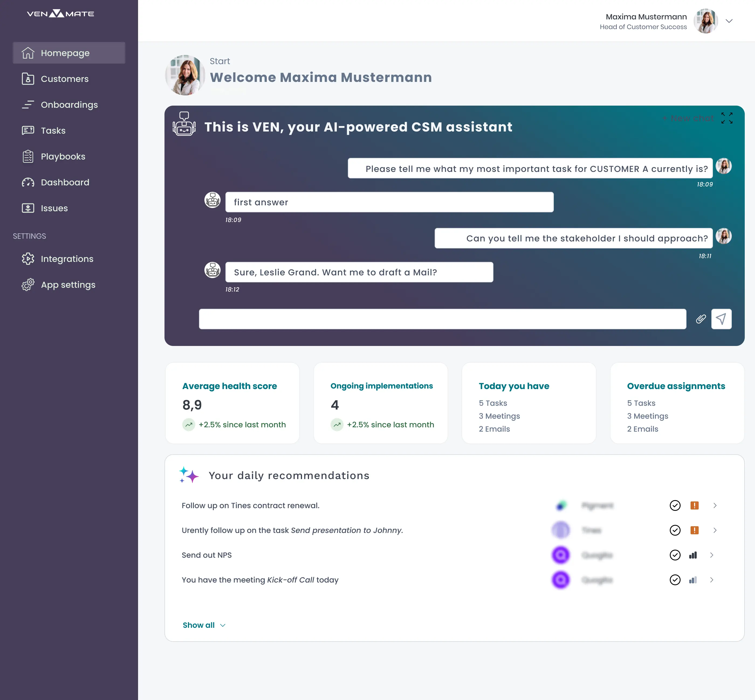Image resolution: width=755 pixels, height=700 pixels.
Task: Open the chevron on the Send presentation task
Action: coord(715,530)
